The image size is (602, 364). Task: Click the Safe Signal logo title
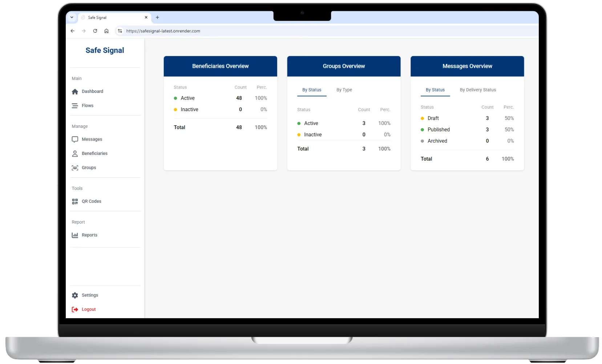click(x=105, y=50)
